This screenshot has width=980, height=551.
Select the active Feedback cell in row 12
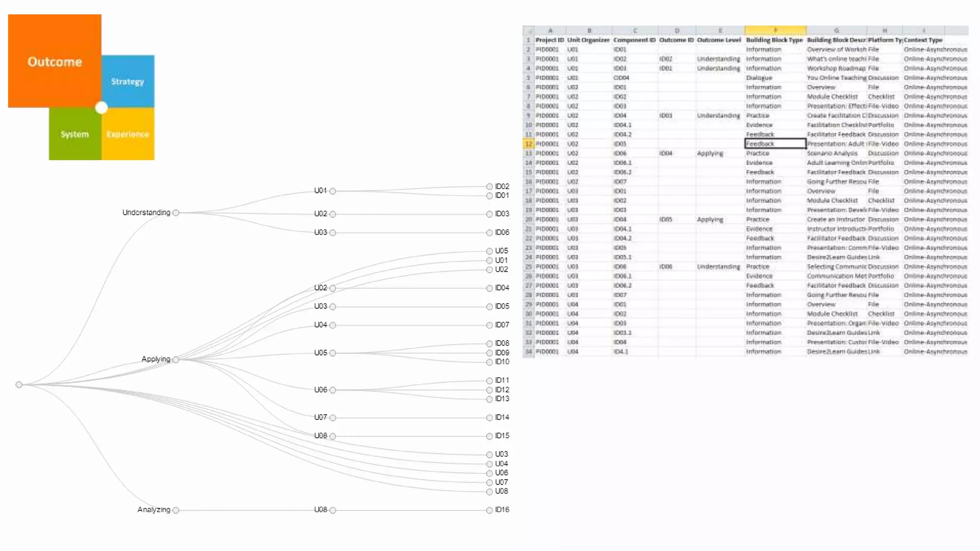775,143
